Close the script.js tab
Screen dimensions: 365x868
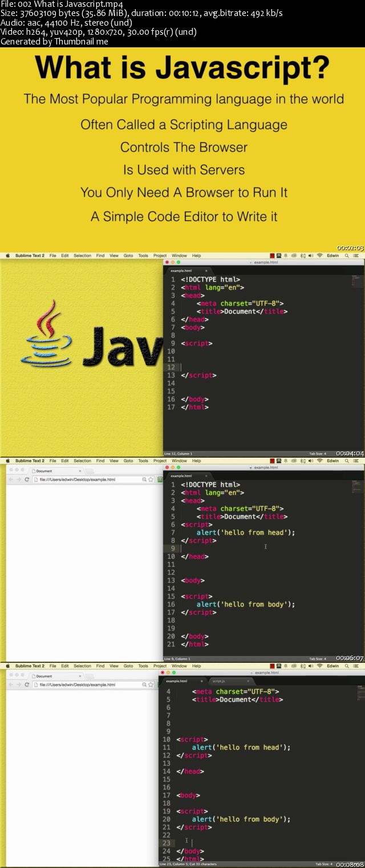(248, 681)
